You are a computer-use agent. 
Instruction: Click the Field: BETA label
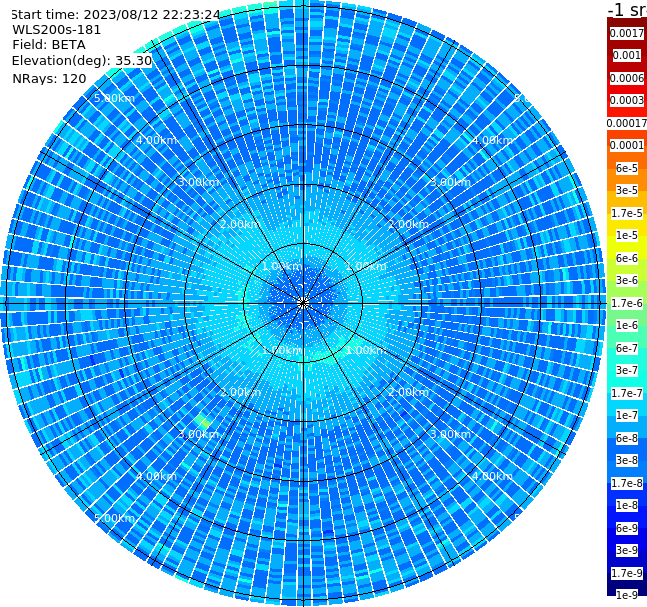(x=49, y=45)
